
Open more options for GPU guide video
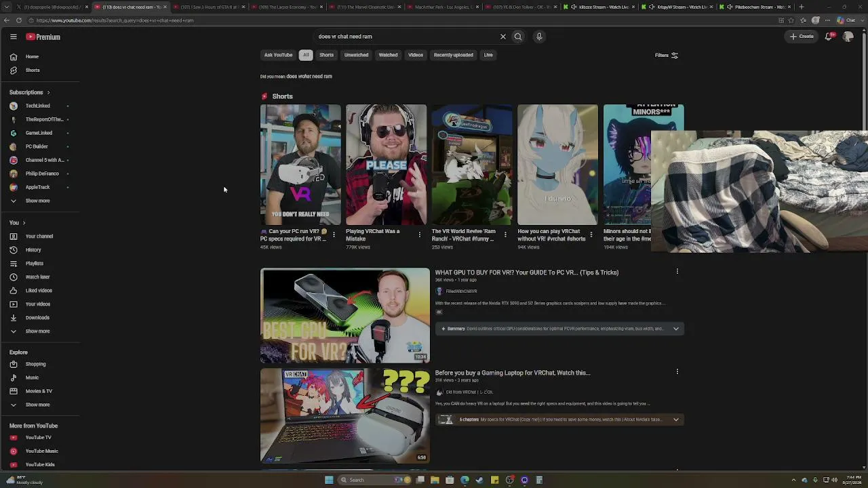(x=677, y=272)
